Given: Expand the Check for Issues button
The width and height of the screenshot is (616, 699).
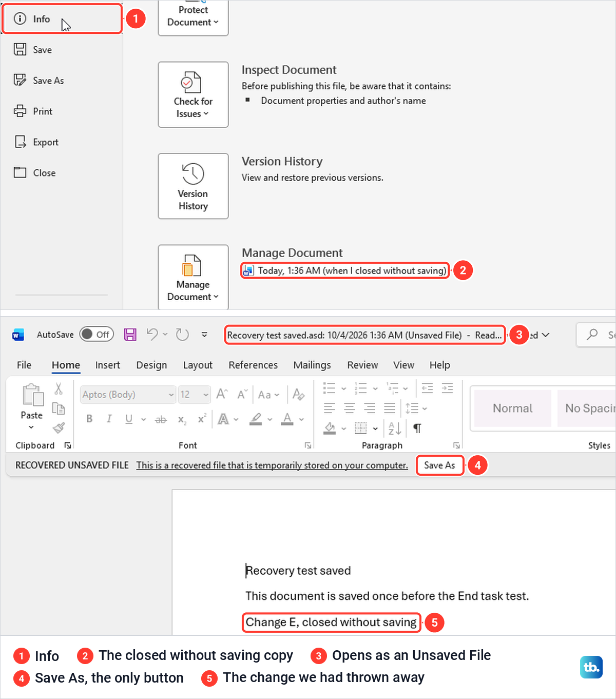Looking at the screenshot, I should click(193, 94).
